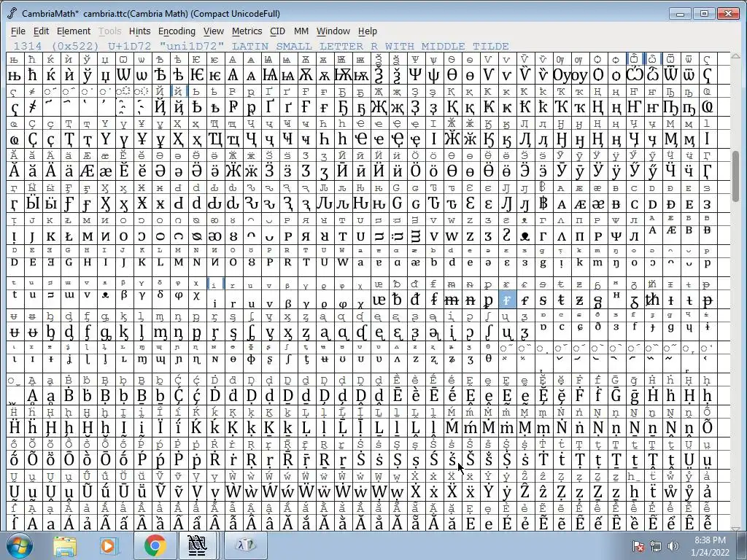
Task: Click the volume speaker tray icon
Action: [673, 546]
